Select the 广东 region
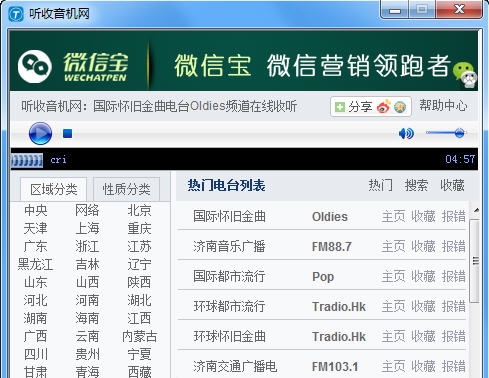Image resolution: width=489 pixels, height=378 pixels. (x=36, y=246)
